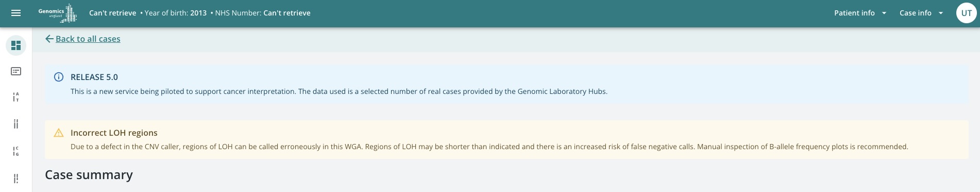
Task: Click the warning triangle for Incorrect LOH regions
Action: [59, 133]
